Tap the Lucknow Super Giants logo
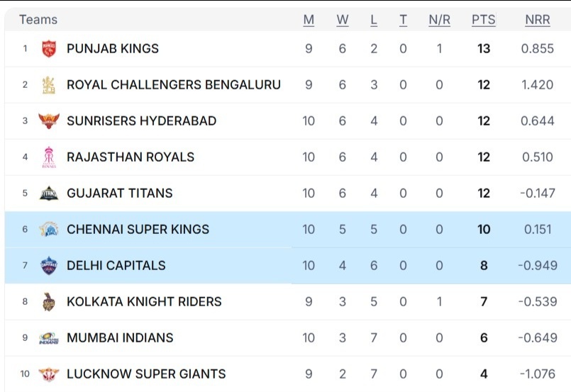The image size is (571, 392). tap(49, 374)
